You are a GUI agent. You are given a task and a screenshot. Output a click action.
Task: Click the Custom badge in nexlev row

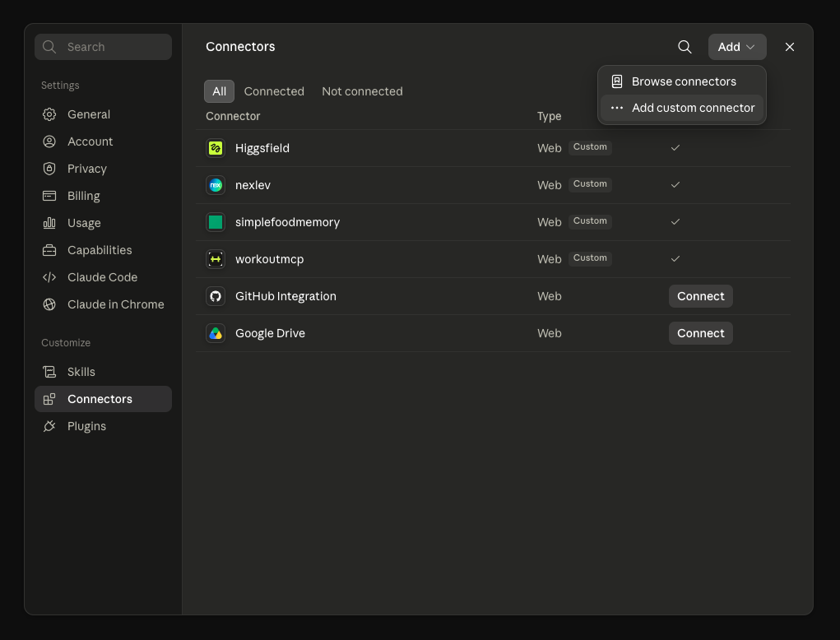pos(590,184)
